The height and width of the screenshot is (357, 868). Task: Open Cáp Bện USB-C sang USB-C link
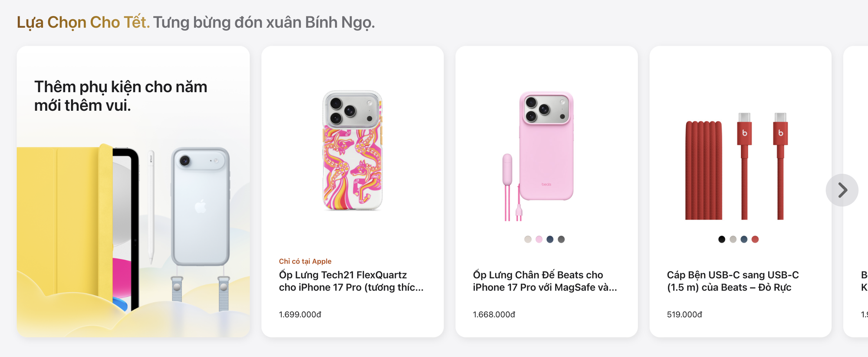(733, 281)
